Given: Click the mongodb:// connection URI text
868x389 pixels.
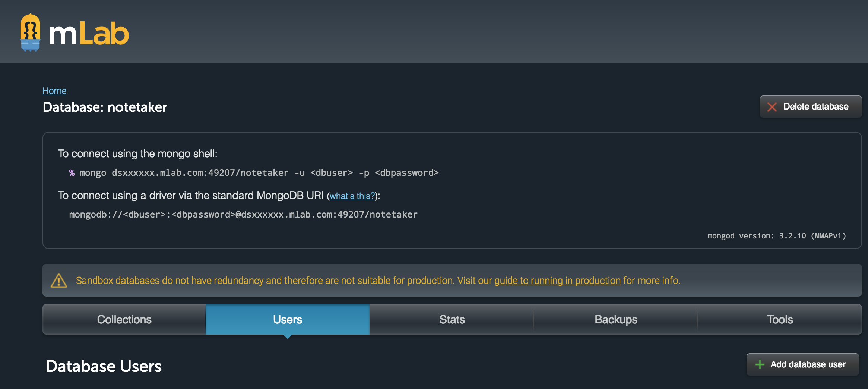Looking at the screenshot, I should pos(243,215).
